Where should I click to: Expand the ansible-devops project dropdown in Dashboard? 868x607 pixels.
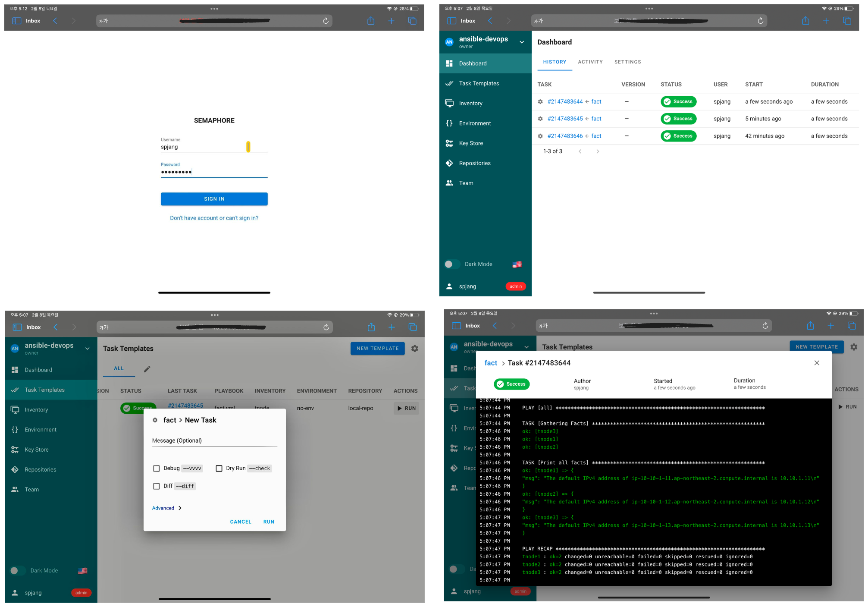point(521,42)
